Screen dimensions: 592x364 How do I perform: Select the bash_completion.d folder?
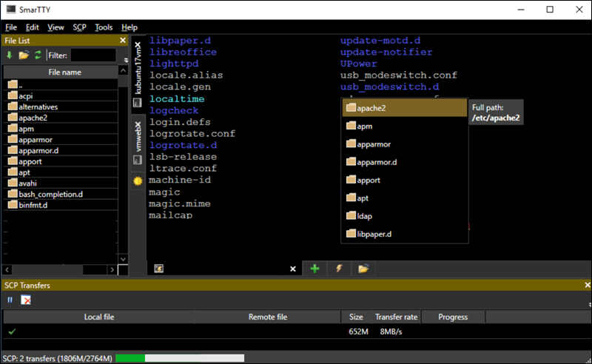61,194
